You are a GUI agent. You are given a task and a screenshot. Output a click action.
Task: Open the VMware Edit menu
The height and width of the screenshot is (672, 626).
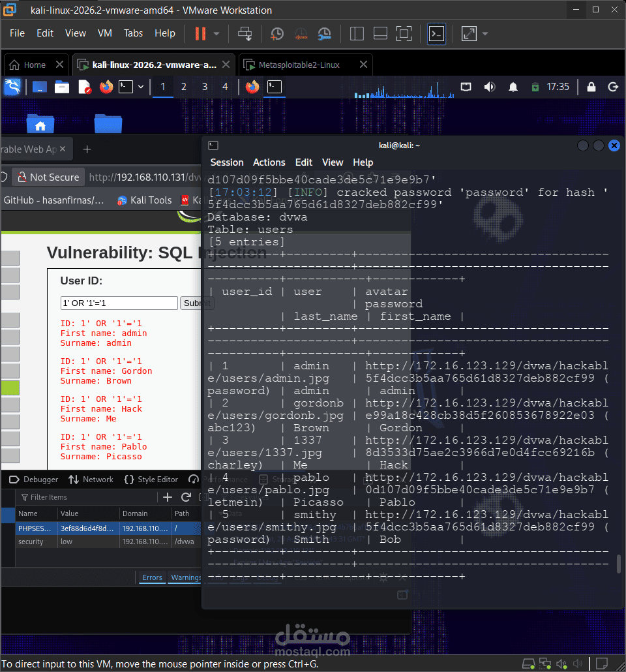(45, 33)
